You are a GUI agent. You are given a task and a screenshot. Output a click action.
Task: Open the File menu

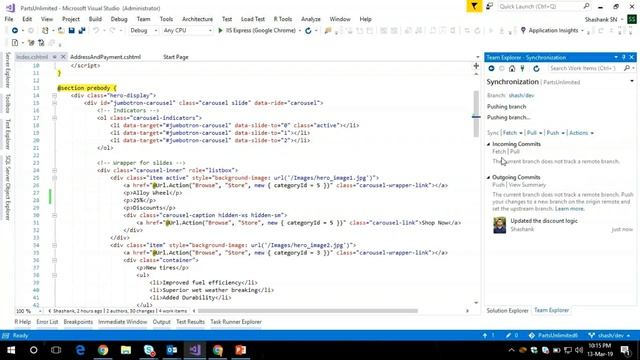(x=9, y=19)
